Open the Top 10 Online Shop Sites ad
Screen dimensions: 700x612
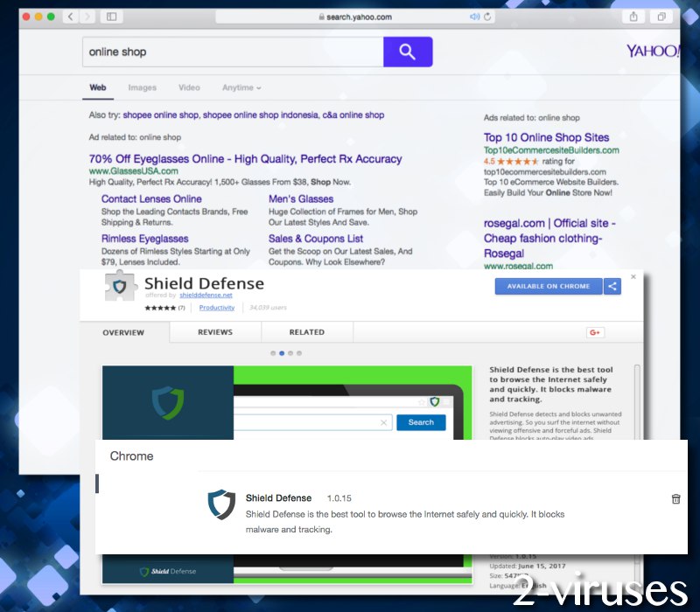[546, 137]
